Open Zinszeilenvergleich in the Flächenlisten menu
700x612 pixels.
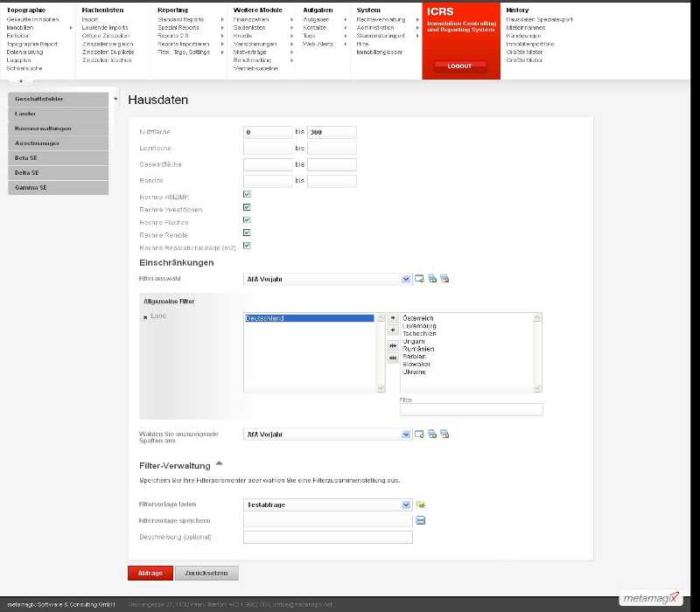[x=108, y=45]
